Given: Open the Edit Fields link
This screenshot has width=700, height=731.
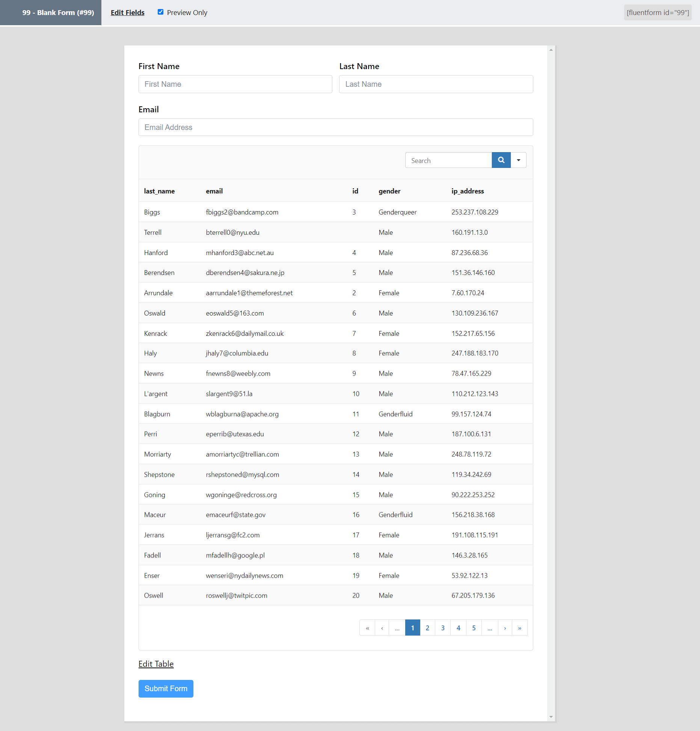Looking at the screenshot, I should 127,12.
